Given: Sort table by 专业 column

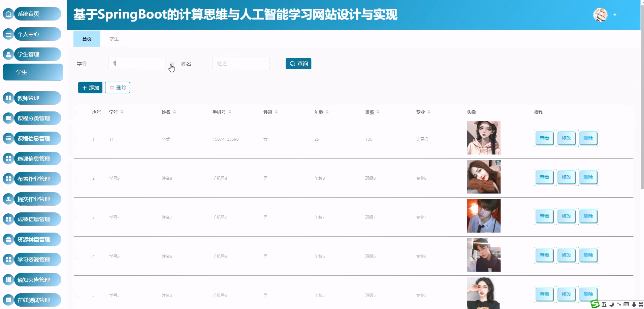Looking at the screenshot, I should pyautogui.click(x=429, y=112).
